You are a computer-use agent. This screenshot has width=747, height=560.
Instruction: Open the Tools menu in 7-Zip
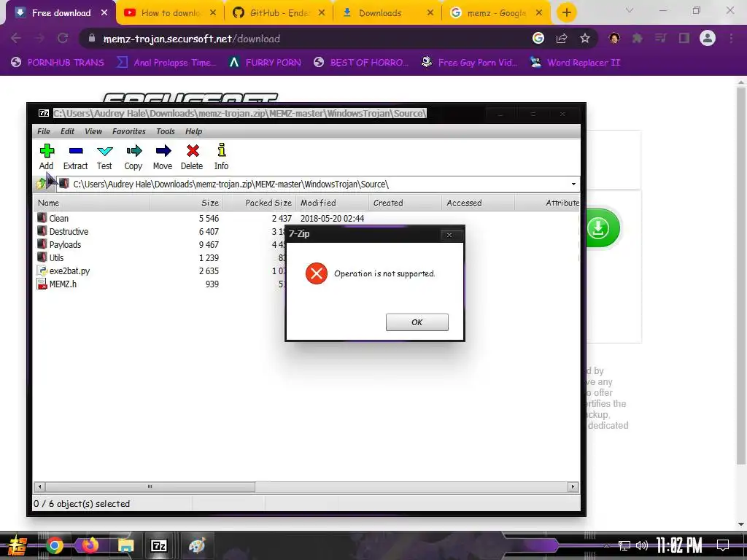[166, 131]
